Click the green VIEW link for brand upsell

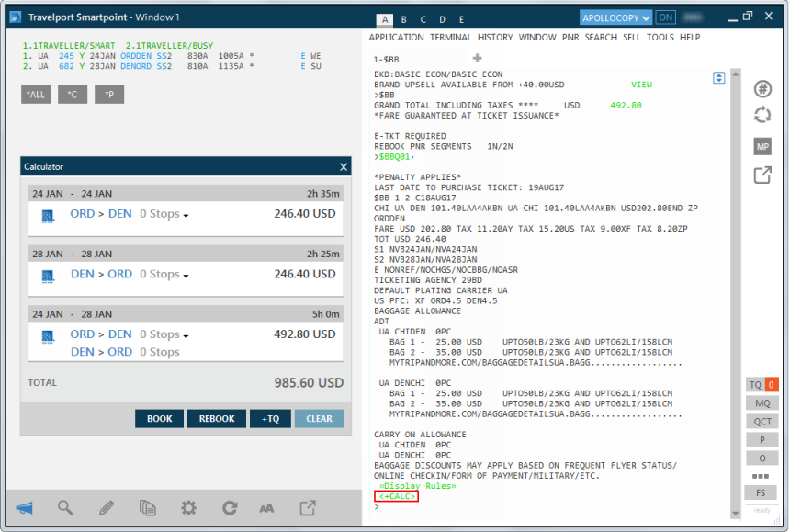coord(641,85)
